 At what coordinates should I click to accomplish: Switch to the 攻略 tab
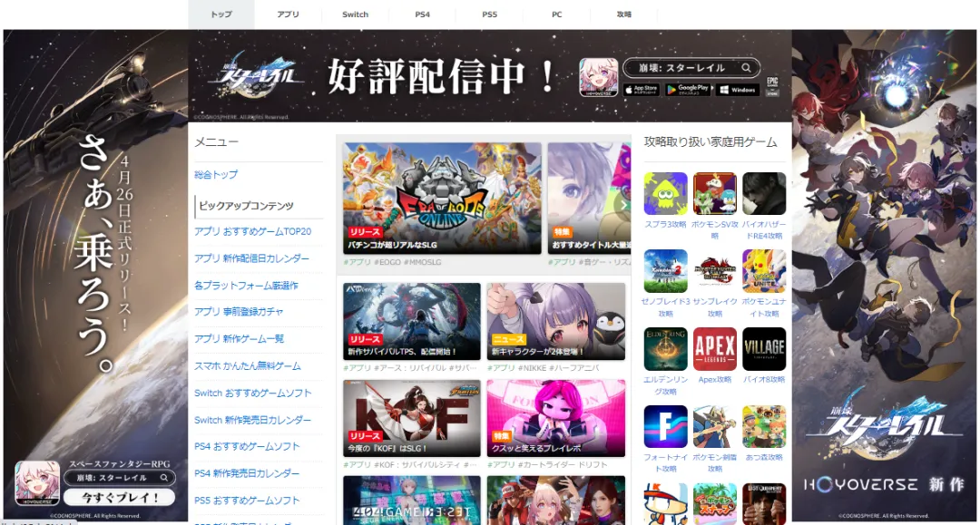point(623,15)
